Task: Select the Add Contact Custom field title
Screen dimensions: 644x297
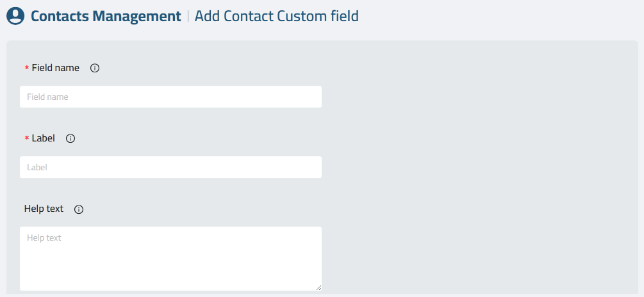Action: pos(276,17)
